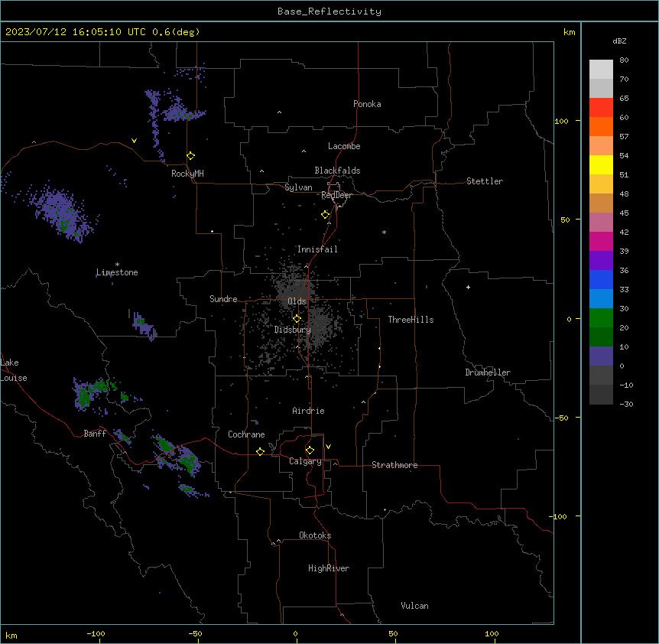Click the RedDeer city label
The width and height of the screenshot is (659, 644).
pos(336,195)
